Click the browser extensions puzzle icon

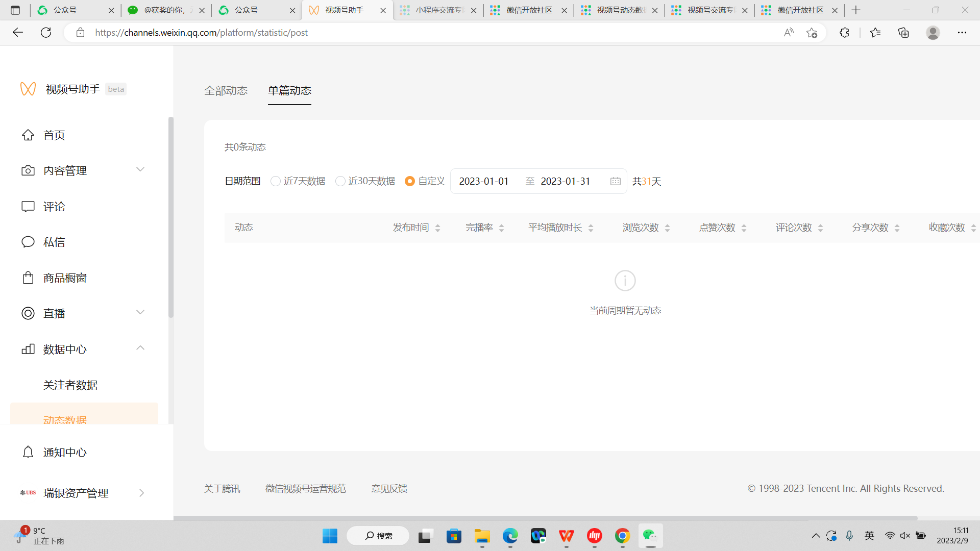[844, 33]
